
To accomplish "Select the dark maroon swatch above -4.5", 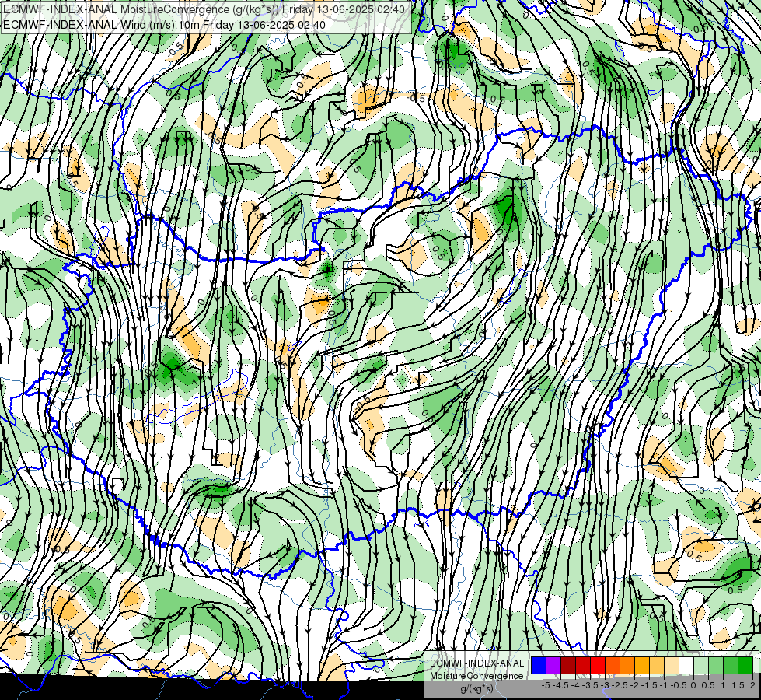I will (x=568, y=666).
